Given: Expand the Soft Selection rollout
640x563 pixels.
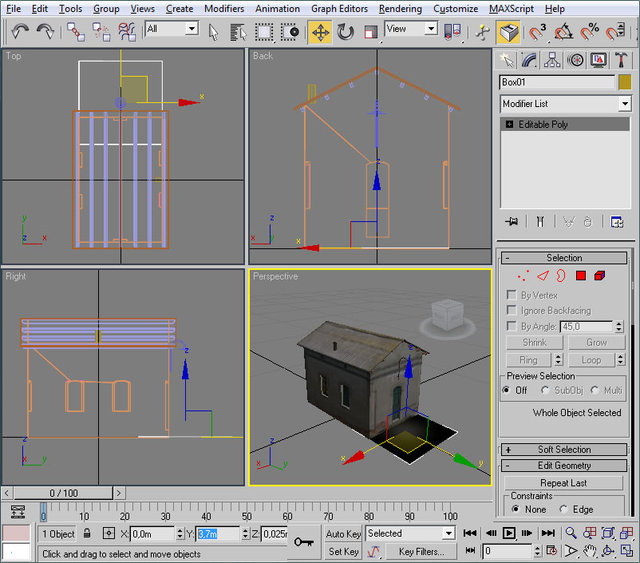Looking at the screenshot, I should [x=564, y=449].
